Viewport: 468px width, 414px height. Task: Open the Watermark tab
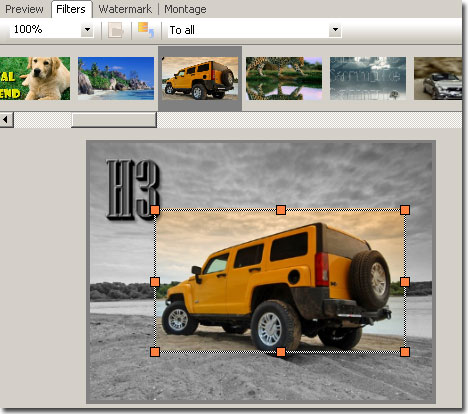tap(125, 9)
